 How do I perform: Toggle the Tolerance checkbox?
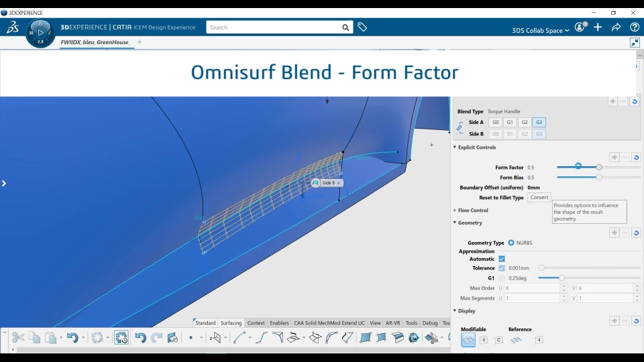[502, 268]
